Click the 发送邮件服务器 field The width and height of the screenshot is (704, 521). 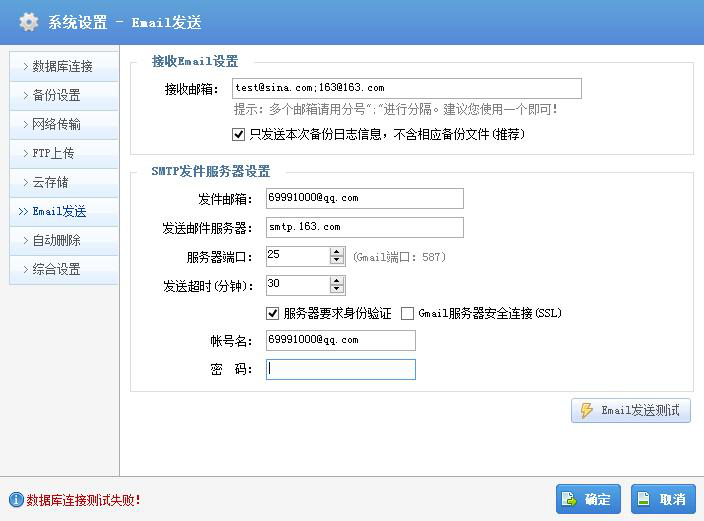(x=365, y=227)
